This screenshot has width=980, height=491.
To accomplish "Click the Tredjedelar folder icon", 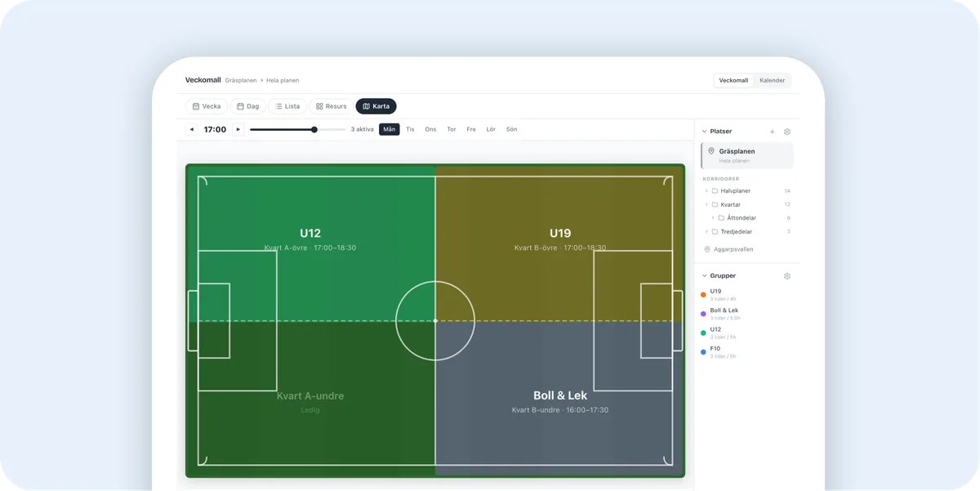I will tap(715, 232).
